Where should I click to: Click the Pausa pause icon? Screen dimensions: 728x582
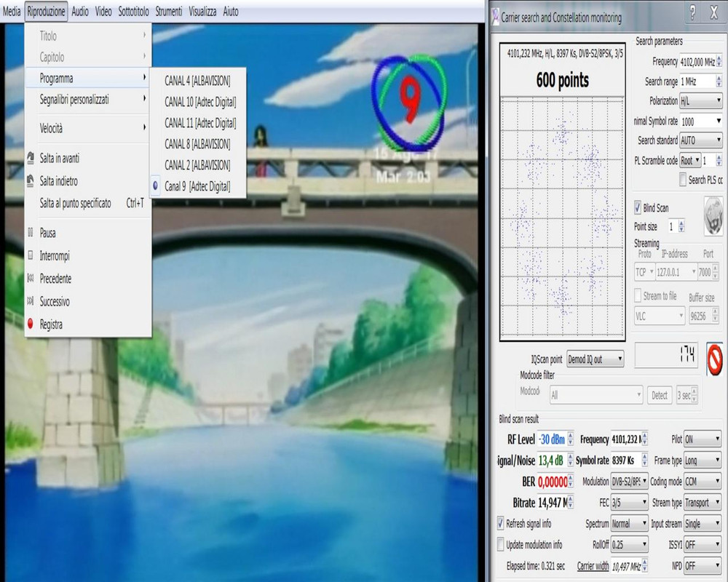31,233
